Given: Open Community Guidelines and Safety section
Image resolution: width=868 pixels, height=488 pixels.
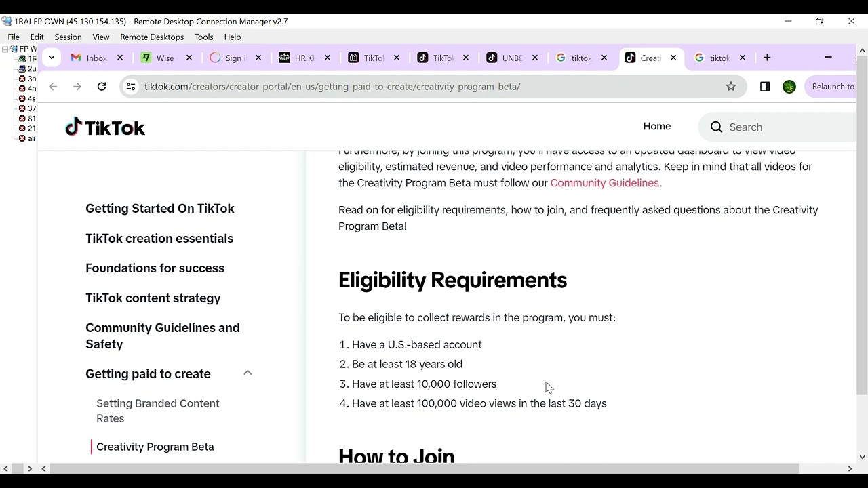Looking at the screenshot, I should point(163,336).
